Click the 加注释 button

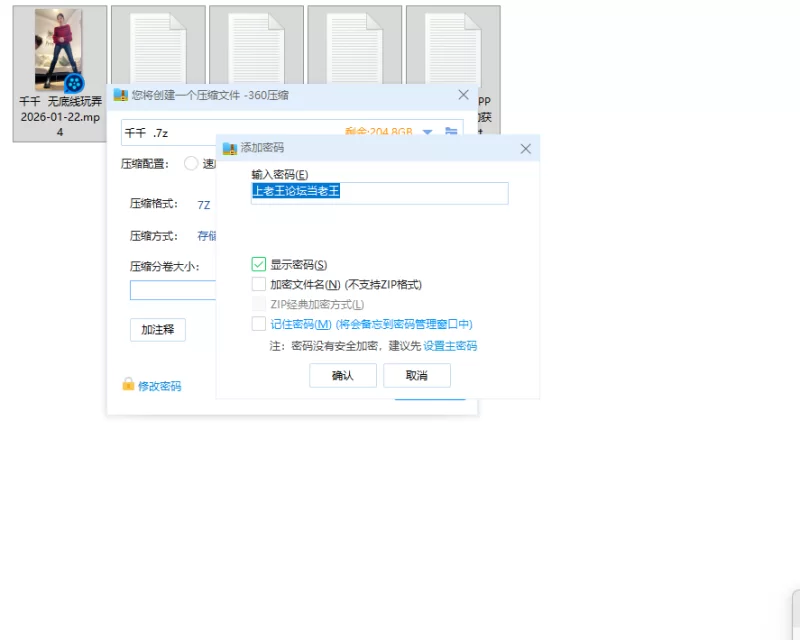click(158, 330)
